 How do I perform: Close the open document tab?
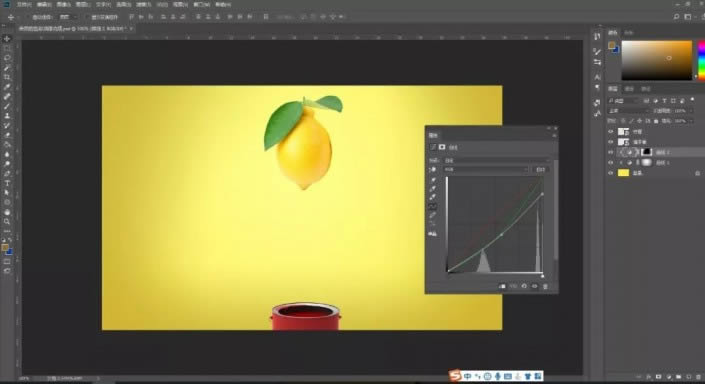[x=131, y=28]
